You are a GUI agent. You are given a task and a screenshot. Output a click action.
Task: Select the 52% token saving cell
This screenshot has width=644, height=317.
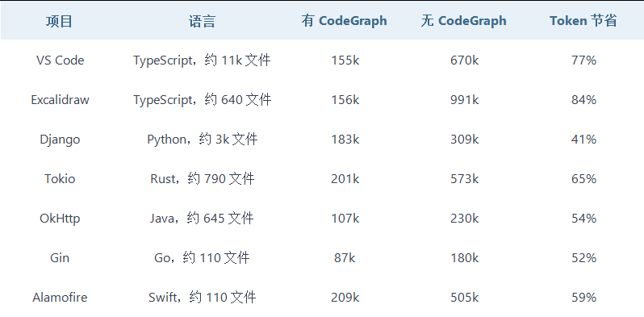pos(583,257)
